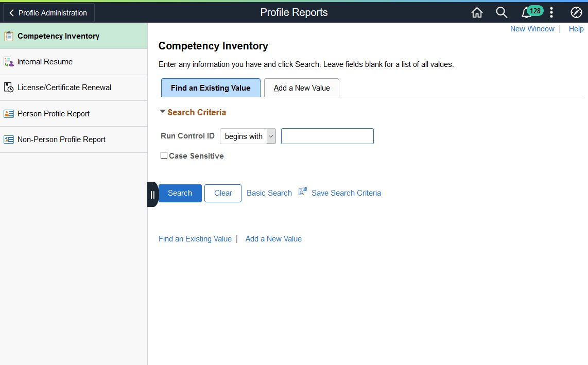Open Non-Person Profile Report page
The width and height of the screenshot is (588, 365).
pyautogui.click(x=61, y=139)
